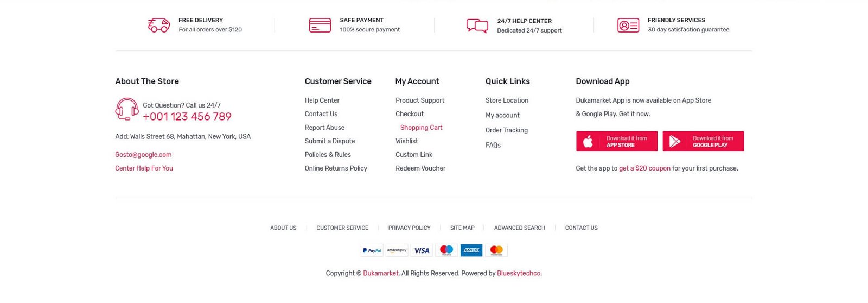Select Advanced Search in footer menu
The width and height of the screenshot is (868, 303).
point(519,228)
